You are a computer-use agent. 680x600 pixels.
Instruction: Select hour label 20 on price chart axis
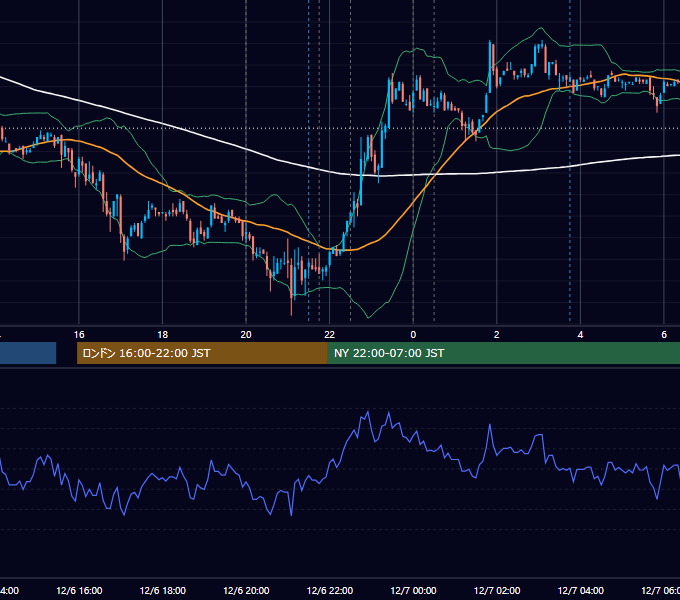[x=246, y=335]
